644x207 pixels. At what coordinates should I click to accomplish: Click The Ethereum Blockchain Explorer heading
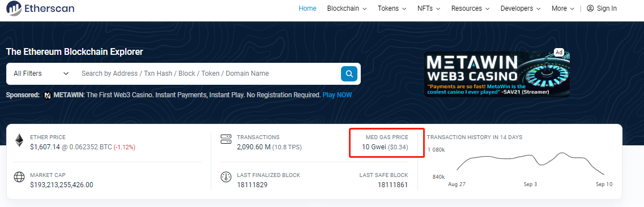click(x=74, y=52)
